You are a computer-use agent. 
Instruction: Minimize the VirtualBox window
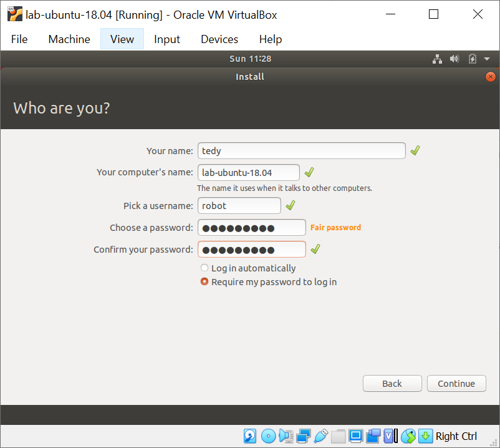[390, 14]
